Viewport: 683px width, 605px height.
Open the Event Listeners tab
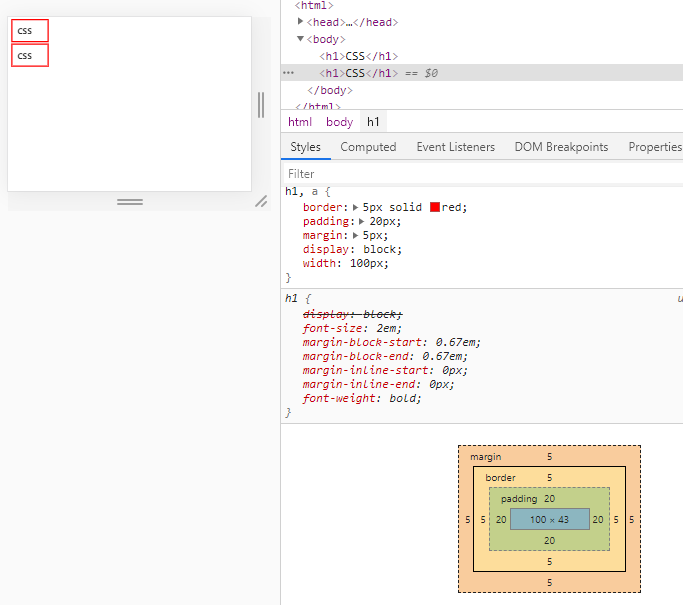pyautogui.click(x=455, y=147)
